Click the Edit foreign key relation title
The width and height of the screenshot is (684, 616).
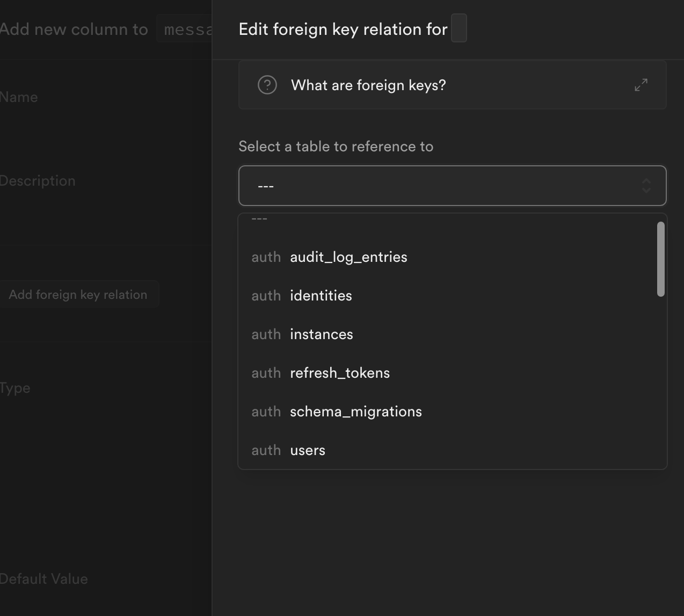pos(343,29)
